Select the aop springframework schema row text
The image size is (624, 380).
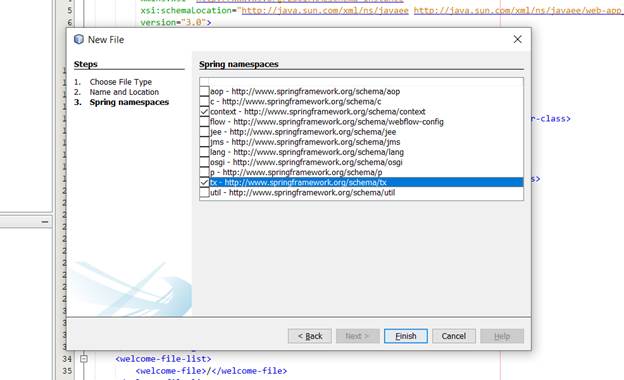pyautogui.click(x=305, y=91)
